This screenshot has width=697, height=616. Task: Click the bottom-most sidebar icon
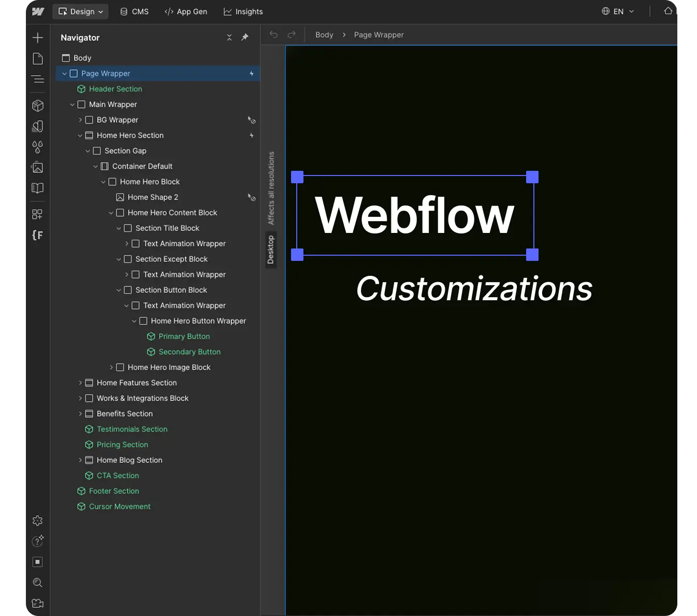38,603
